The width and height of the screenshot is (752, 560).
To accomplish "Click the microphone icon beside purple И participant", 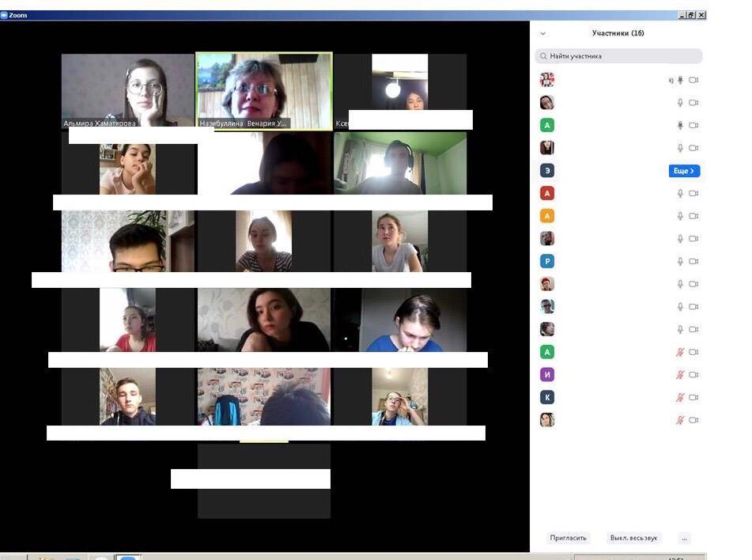I will (679, 375).
